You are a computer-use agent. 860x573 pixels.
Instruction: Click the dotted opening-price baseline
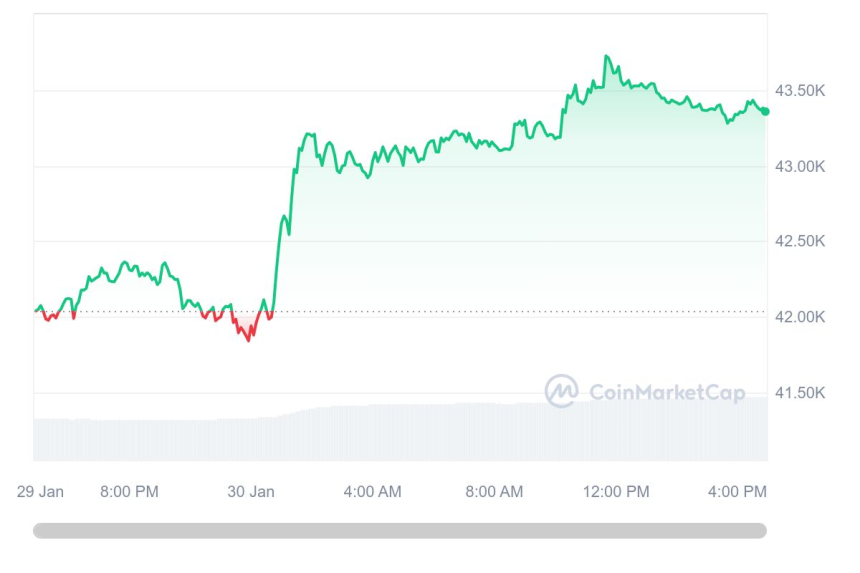tap(500, 312)
